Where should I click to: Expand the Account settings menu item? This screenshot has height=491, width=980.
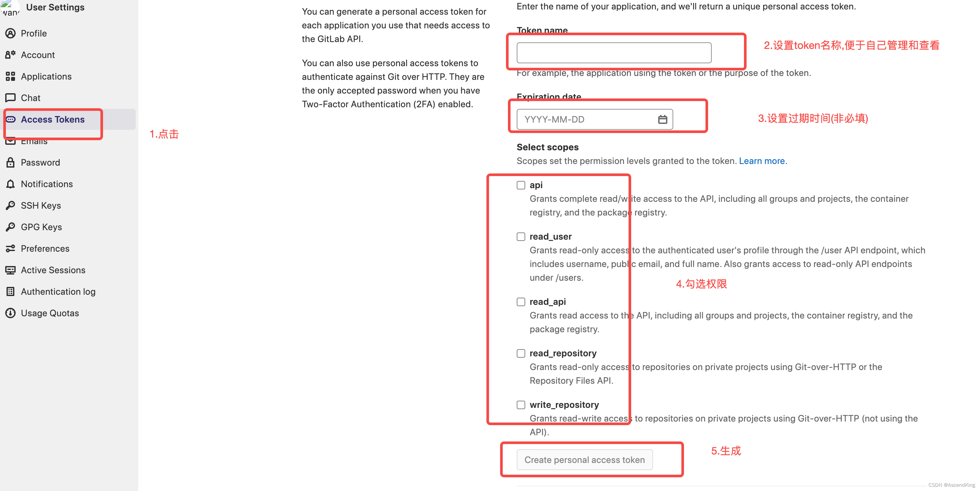pyautogui.click(x=37, y=54)
